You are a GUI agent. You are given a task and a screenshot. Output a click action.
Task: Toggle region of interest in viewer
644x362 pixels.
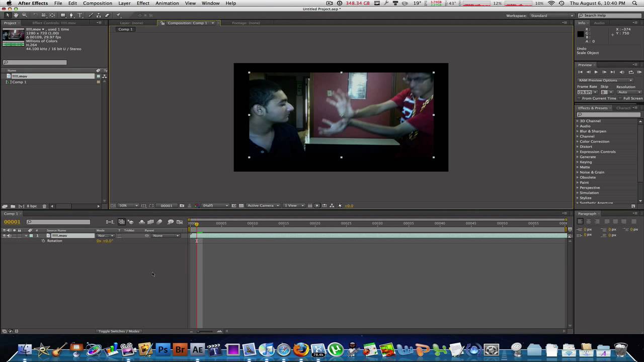point(234,206)
